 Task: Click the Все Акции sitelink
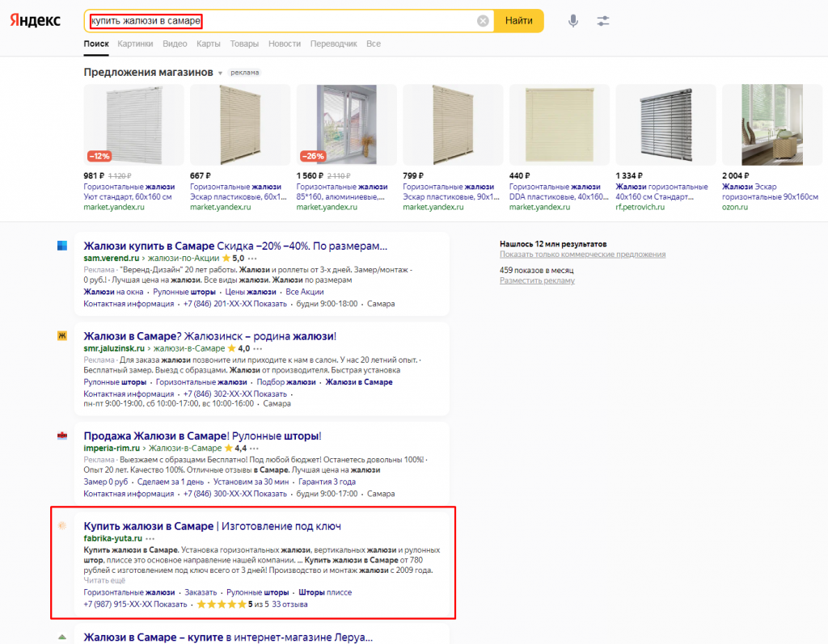click(304, 292)
